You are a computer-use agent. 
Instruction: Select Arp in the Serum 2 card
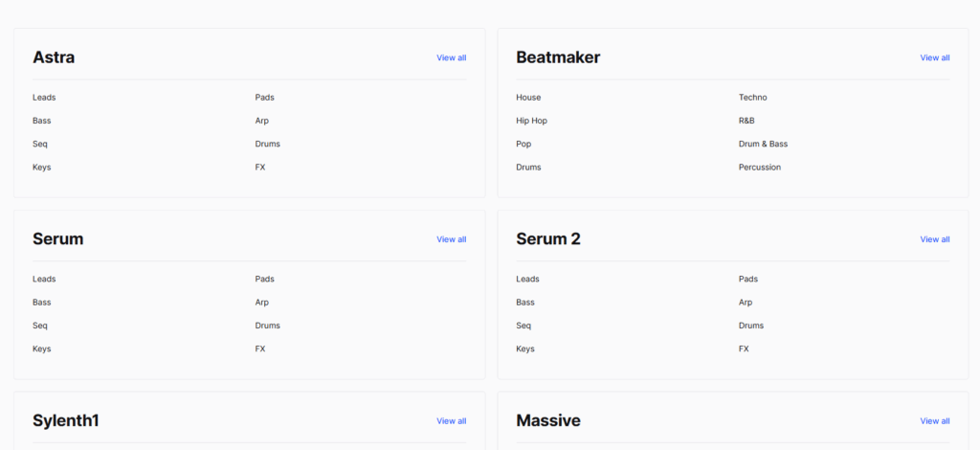pyautogui.click(x=746, y=303)
